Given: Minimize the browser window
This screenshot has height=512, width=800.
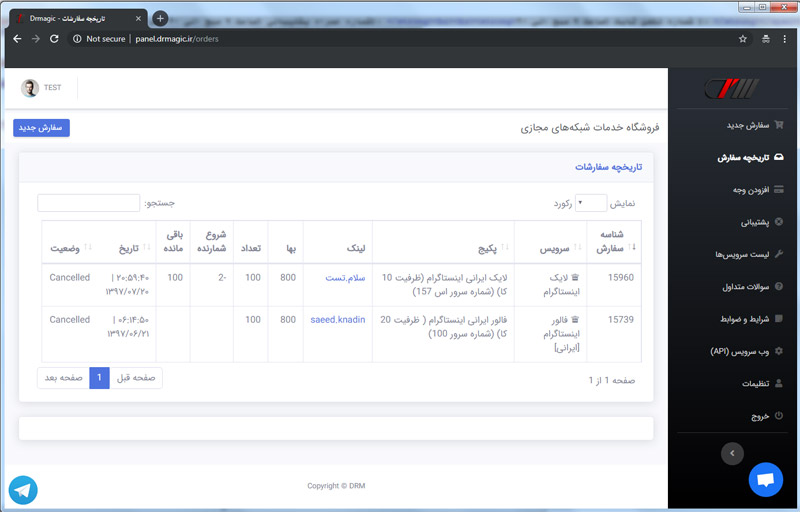Looking at the screenshot, I should 747,7.
